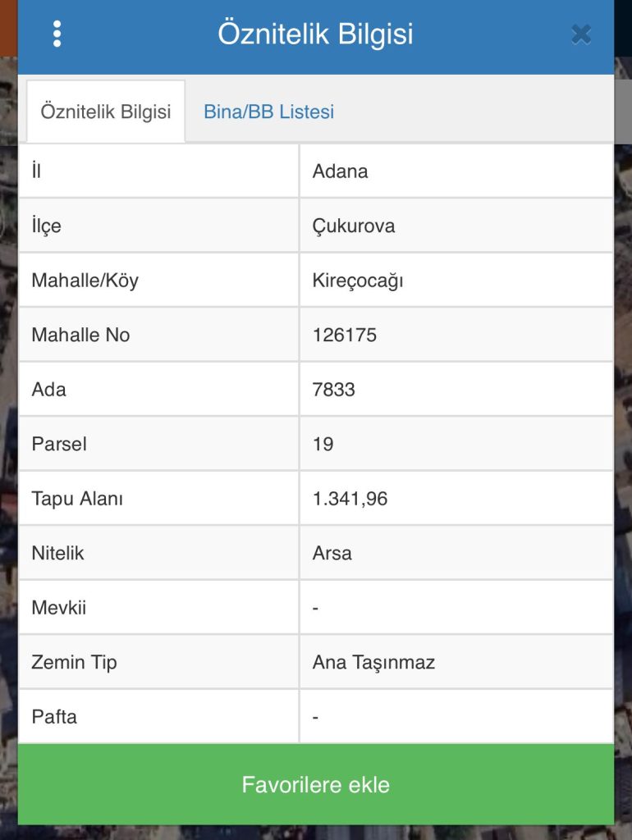Click the Tapu Alanı value 1.341,96

[350, 498]
